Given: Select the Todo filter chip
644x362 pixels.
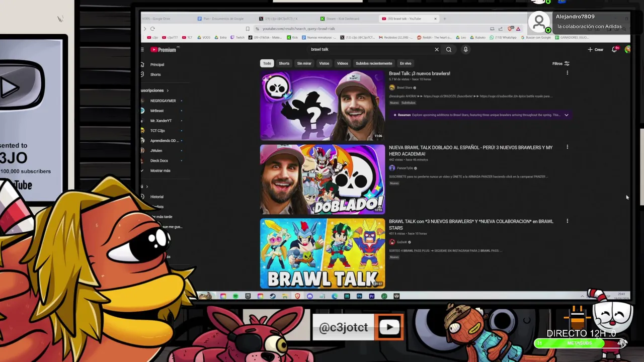Looking at the screenshot, I should tap(267, 63).
